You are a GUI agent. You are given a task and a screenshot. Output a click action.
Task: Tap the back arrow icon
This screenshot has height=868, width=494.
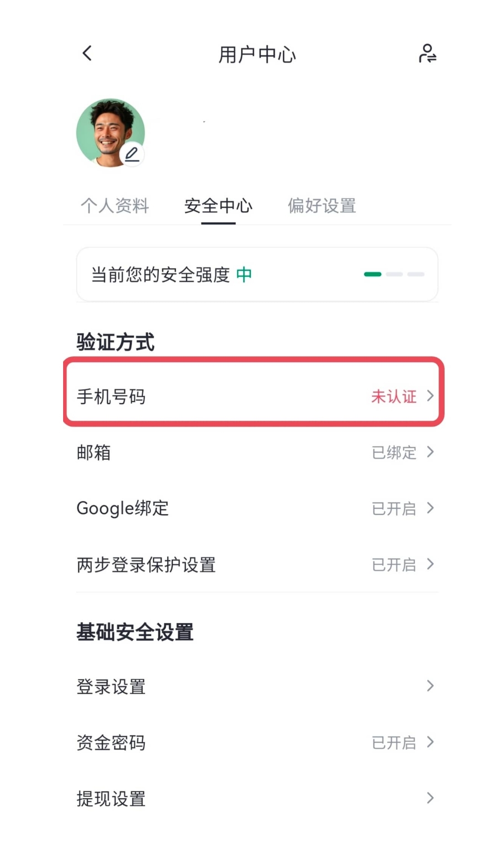pyautogui.click(x=87, y=54)
